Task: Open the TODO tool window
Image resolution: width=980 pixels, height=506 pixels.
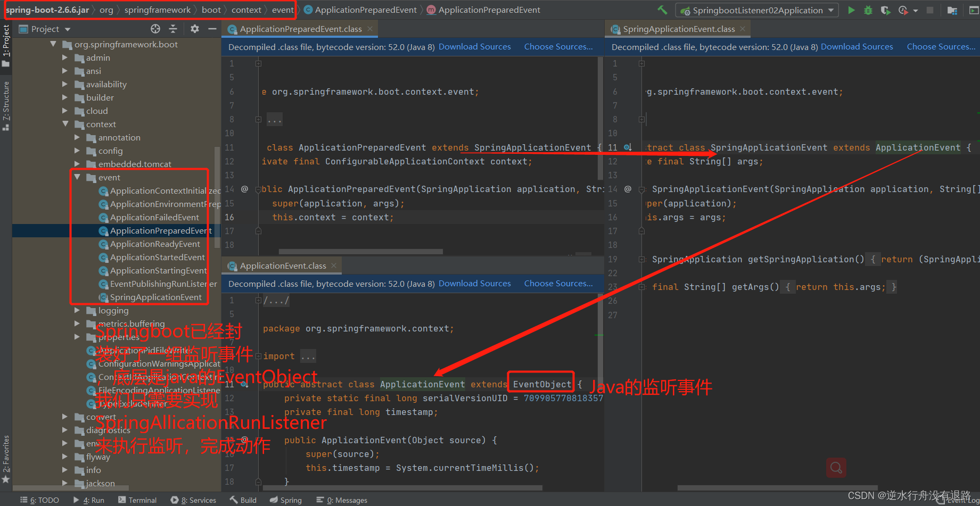Action: [40, 500]
